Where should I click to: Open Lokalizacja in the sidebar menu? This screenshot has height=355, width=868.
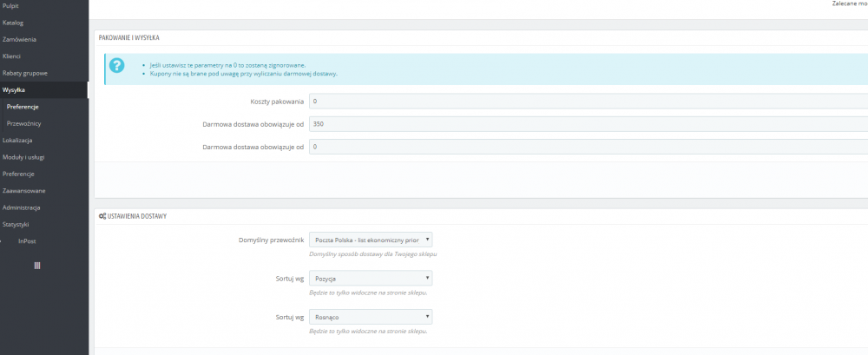[18, 140]
